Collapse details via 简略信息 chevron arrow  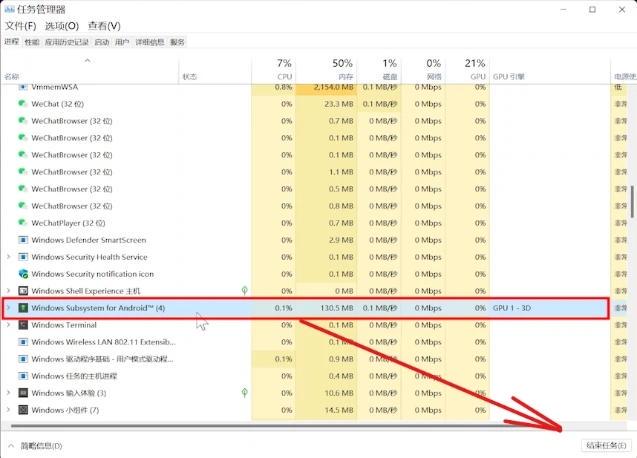click(x=11, y=446)
